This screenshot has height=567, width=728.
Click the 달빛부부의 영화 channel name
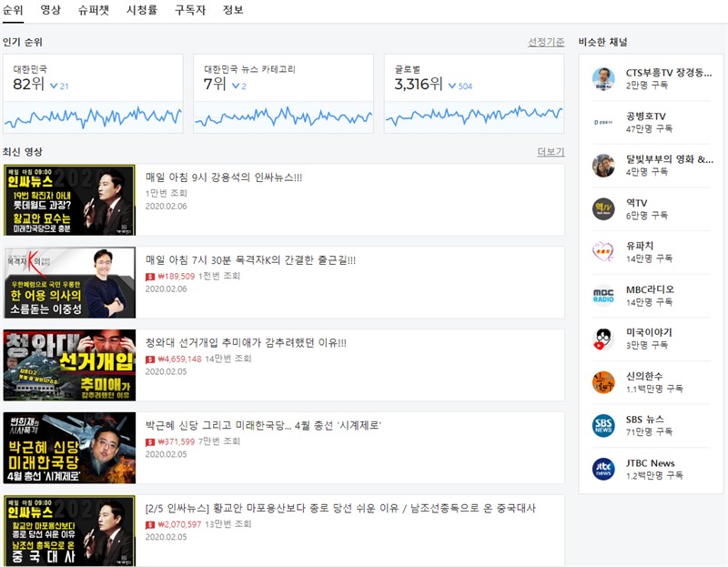pyautogui.click(x=669, y=159)
